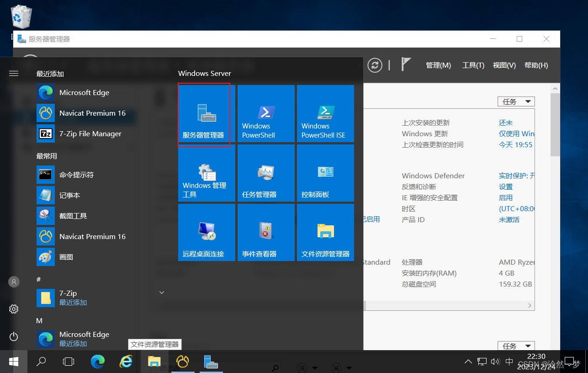Open 事件查看器 tile
This screenshot has width=588, height=373.
[x=266, y=232]
